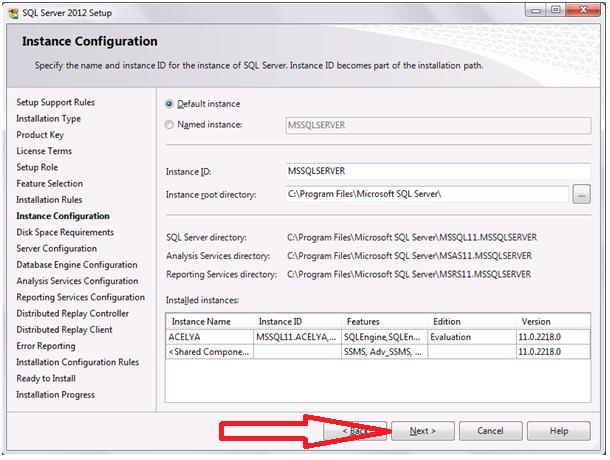Viewport: 610px width, 460px height.
Task: Minimize the SQL Server 2012 Setup window
Action: tap(536, 11)
